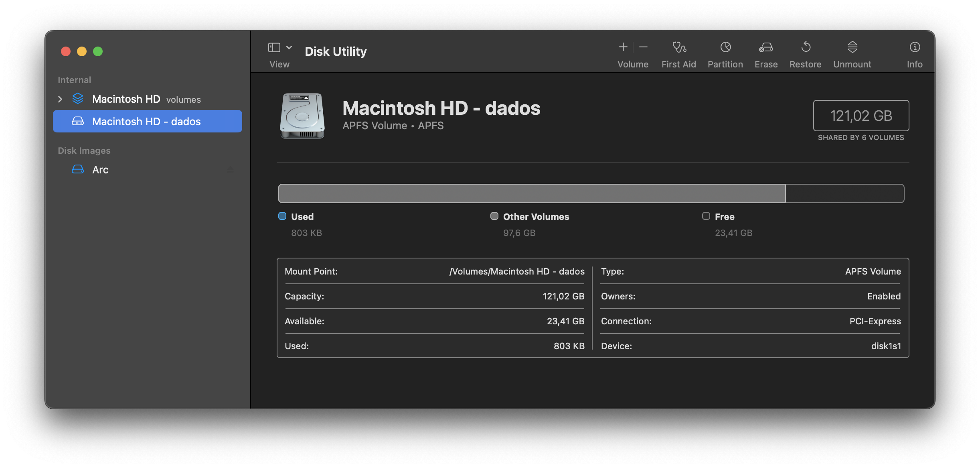The height and width of the screenshot is (468, 980).
Task: Select Macintosh HD - dados in sidebar
Action: tap(147, 121)
